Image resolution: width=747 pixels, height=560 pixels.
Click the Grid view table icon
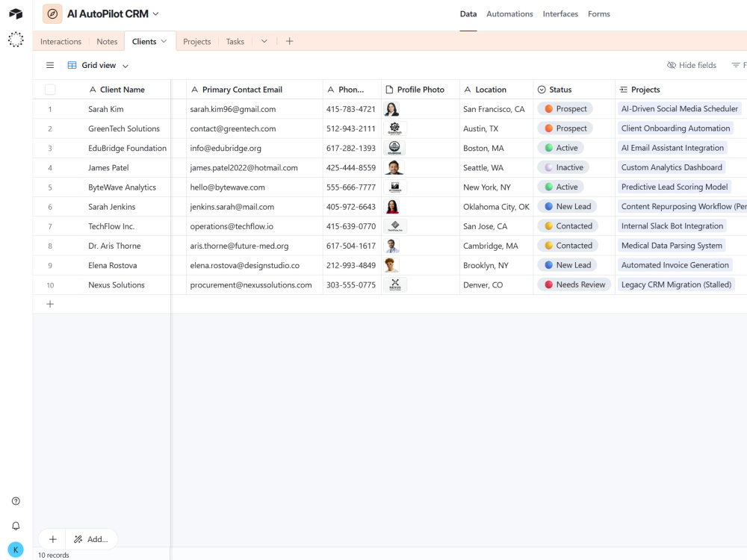(x=72, y=65)
